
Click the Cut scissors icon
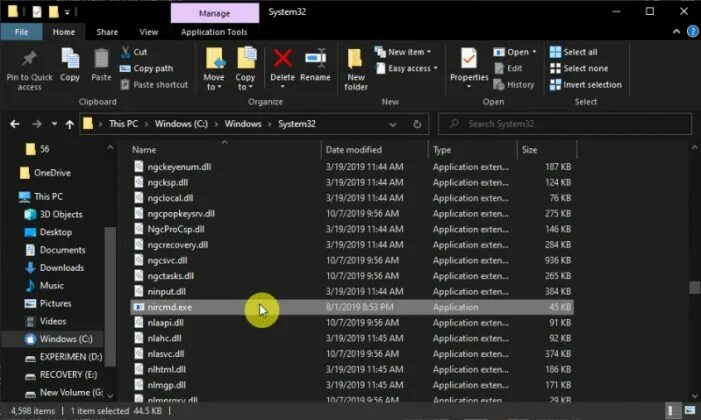coord(126,51)
